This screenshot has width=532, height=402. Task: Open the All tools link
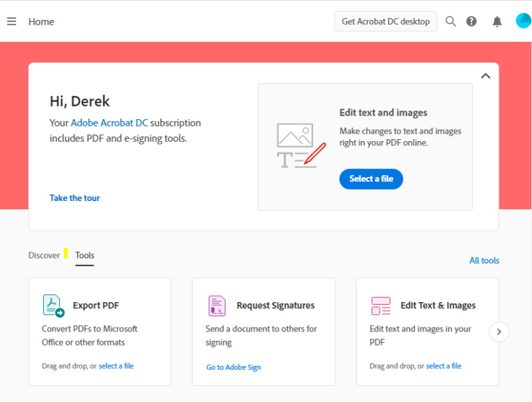[484, 260]
